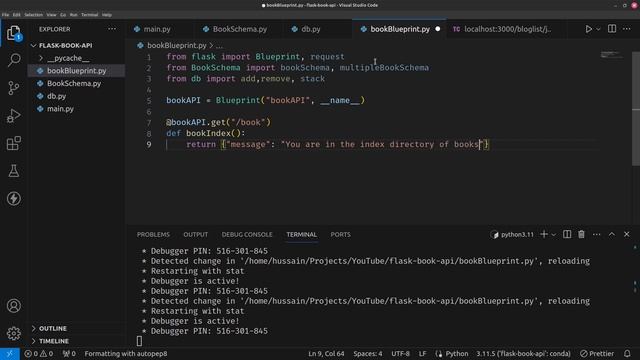The image size is (640, 360).
Task: Switch to BookSchema.py tab
Action: pyautogui.click(x=240, y=29)
